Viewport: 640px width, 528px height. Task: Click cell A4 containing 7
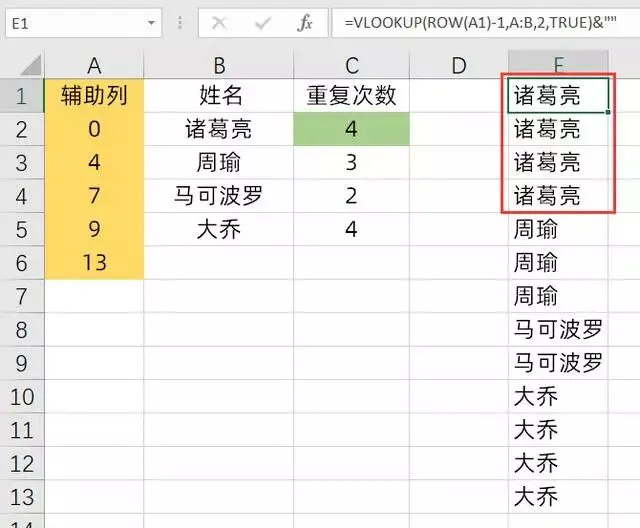94,196
